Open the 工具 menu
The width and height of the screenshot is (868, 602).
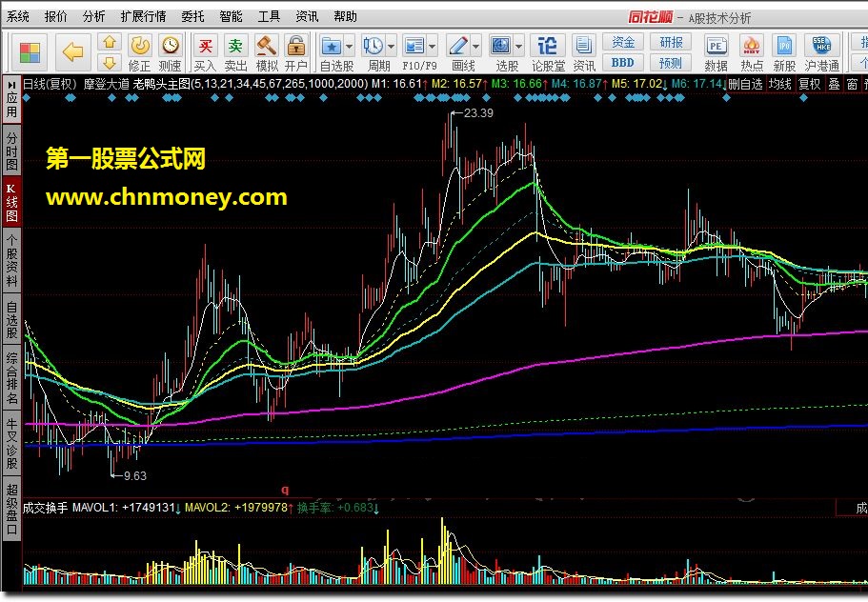click(269, 16)
